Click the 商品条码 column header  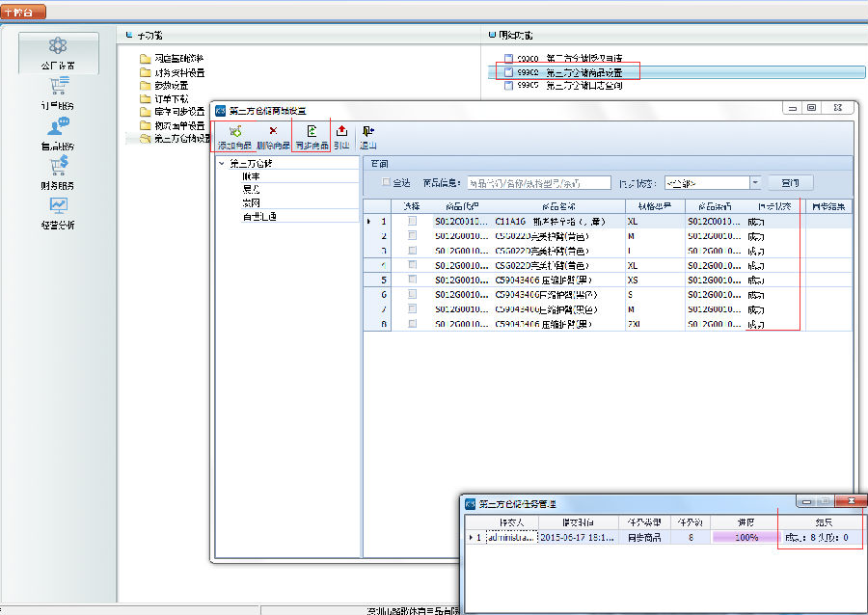(715, 206)
